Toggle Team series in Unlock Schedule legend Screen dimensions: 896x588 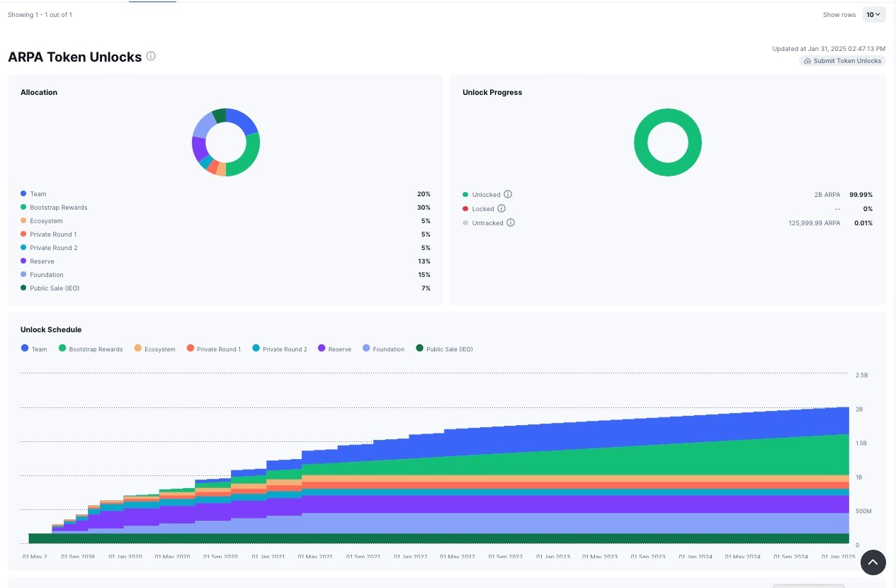(34, 349)
